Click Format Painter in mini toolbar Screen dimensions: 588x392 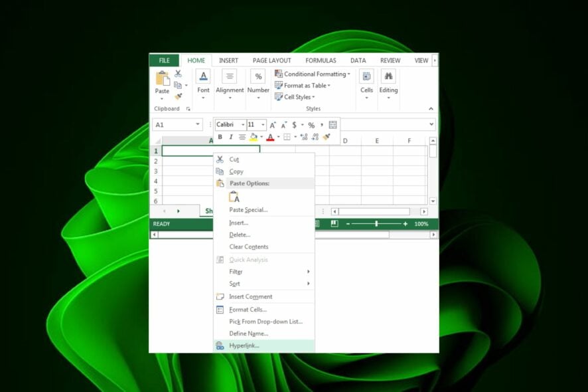pyautogui.click(x=327, y=137)
